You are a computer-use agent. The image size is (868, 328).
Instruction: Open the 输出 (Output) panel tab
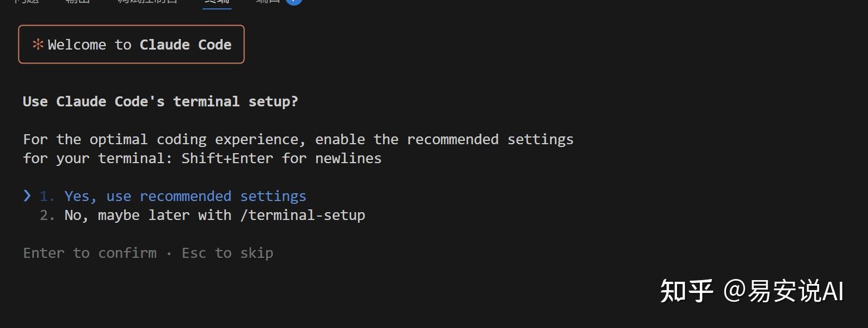pos(77,2)
